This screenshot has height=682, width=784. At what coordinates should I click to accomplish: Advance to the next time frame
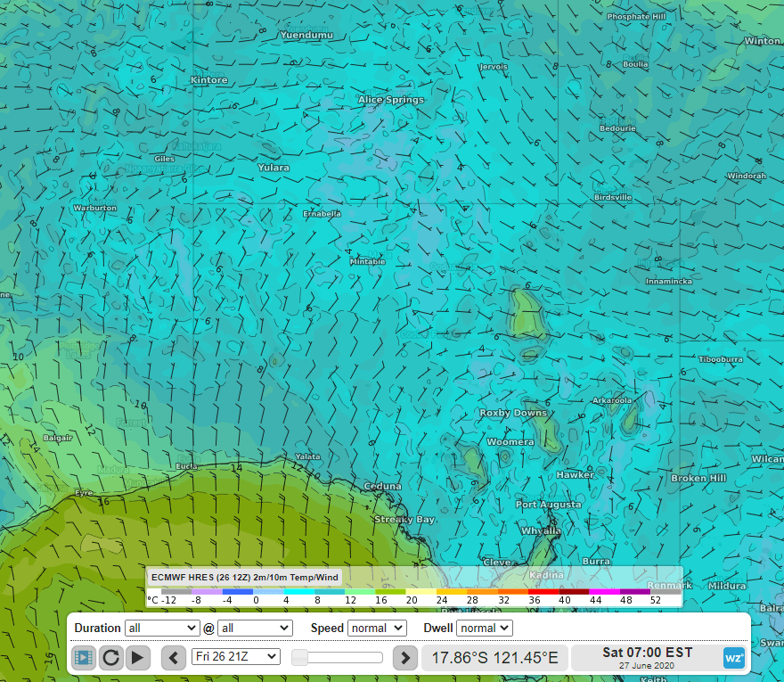pos(404,658)
